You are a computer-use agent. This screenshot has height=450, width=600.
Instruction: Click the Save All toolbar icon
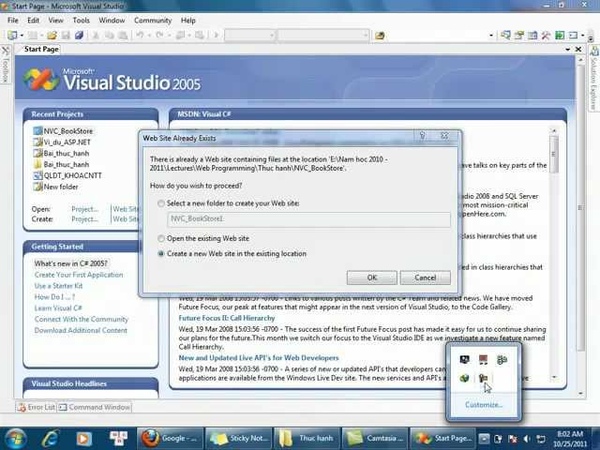(79, 35)
